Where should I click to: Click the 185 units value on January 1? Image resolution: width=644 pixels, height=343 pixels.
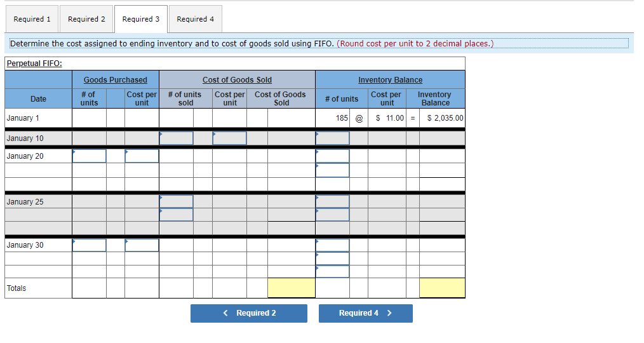[342, 118]
